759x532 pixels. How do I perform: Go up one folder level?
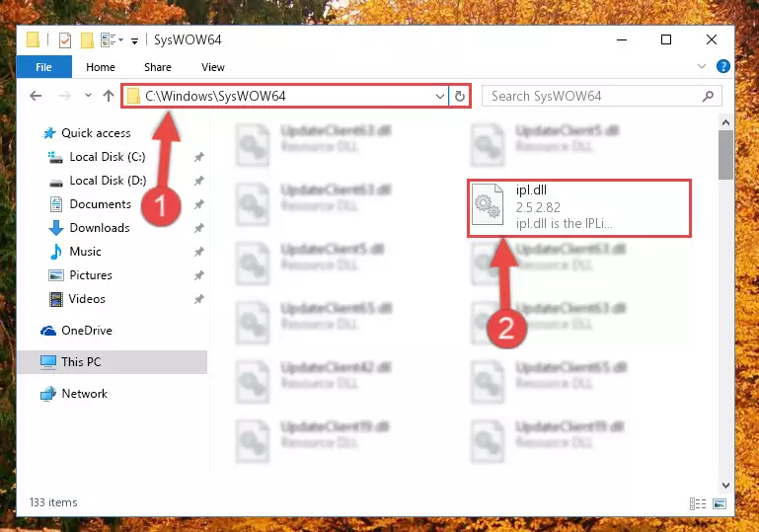109,96
